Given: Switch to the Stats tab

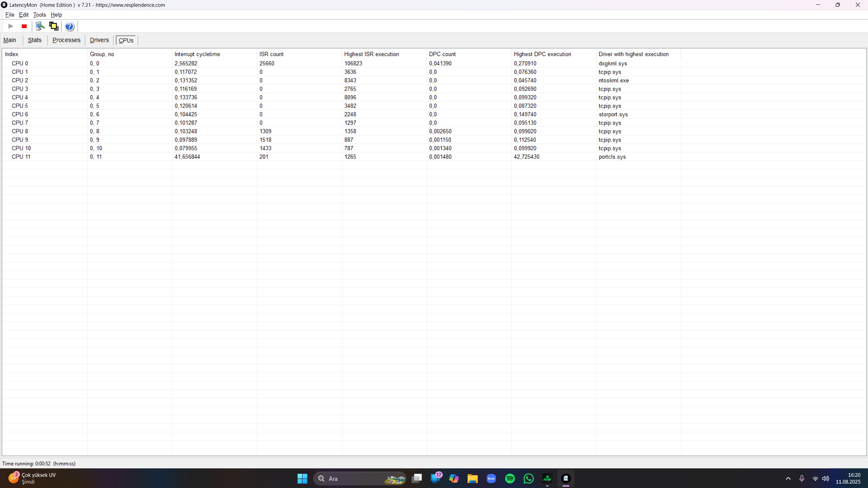Looking at the screenshot, I should point(34,40).
